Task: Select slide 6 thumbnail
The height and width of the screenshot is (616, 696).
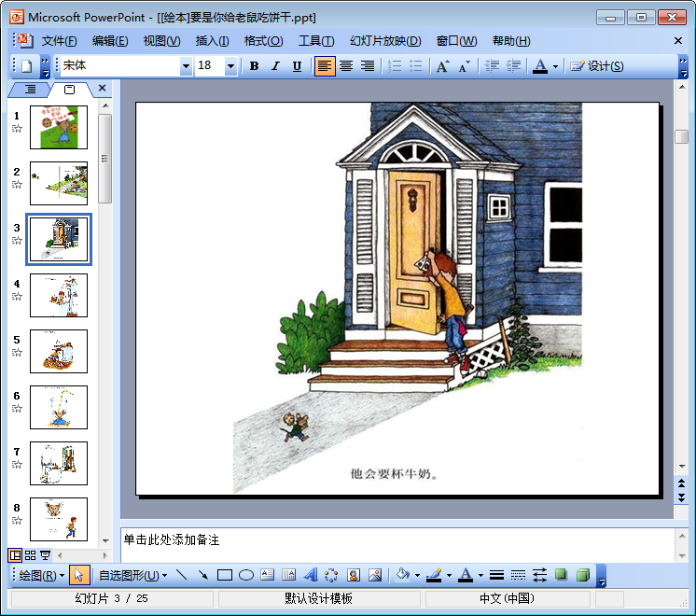Action: 59,407
